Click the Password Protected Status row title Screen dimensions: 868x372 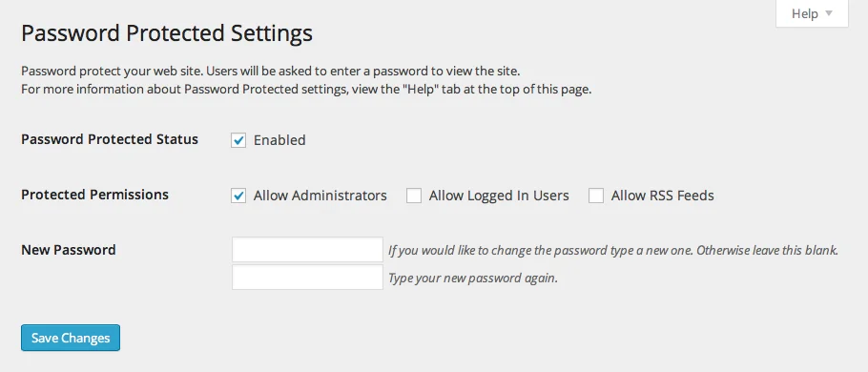click(110, 139)
